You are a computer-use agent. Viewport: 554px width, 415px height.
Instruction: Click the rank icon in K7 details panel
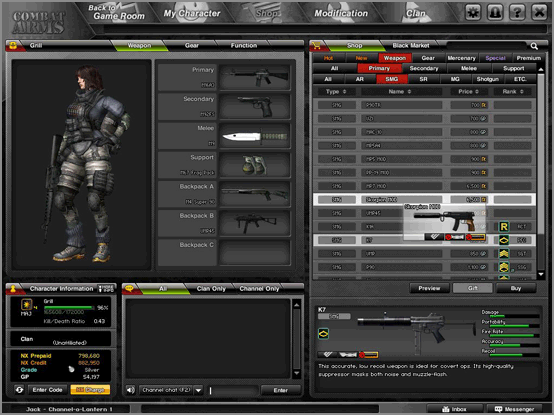coord(323,333)
